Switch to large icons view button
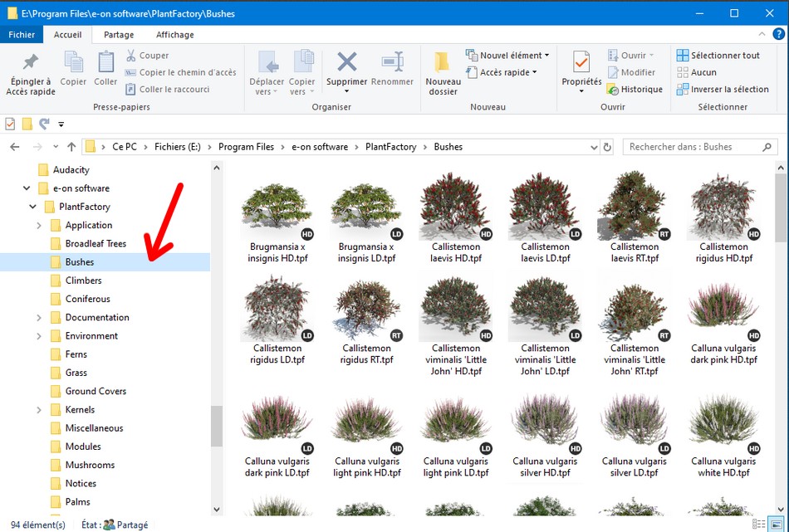This screenshot has height=532, width=789. click(x=777, y=525)
